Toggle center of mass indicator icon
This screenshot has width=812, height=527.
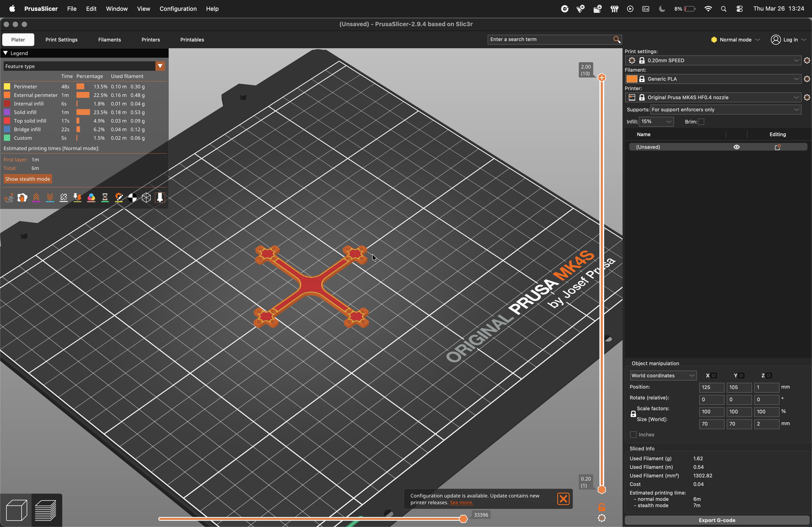[x=132, y=198]
